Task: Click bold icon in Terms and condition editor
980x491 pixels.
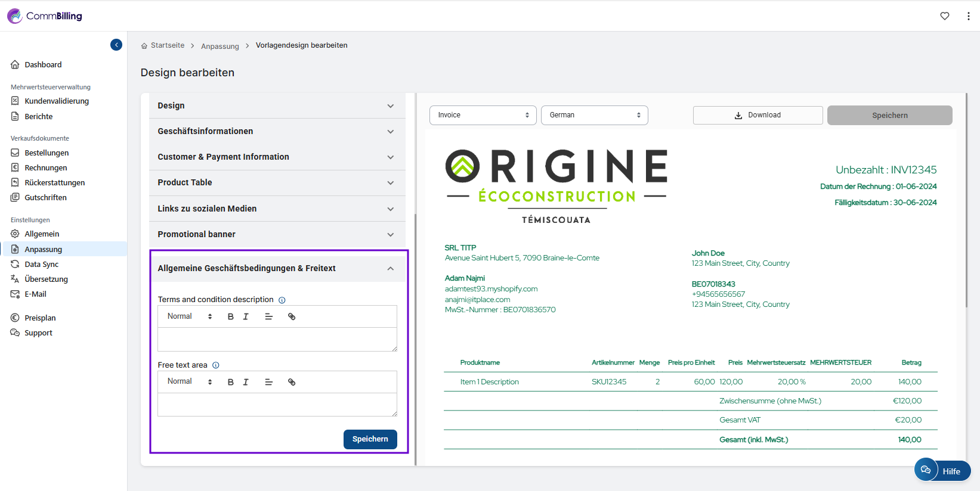Action: (x=231, y=317)
